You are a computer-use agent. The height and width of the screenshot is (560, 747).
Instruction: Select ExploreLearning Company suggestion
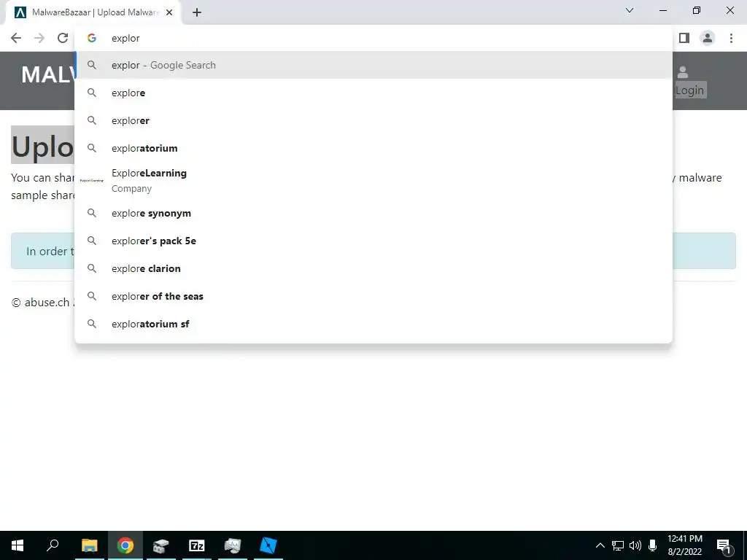(x=373, y=181)
